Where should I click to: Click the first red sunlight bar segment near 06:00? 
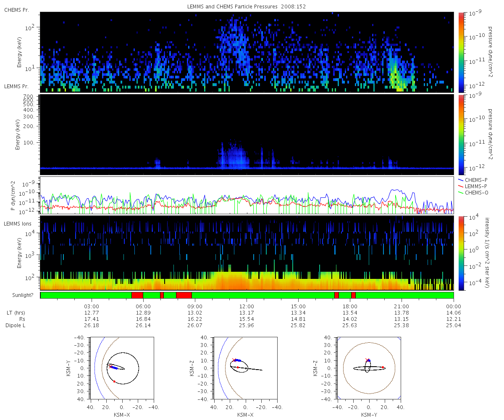pos(137,295)
